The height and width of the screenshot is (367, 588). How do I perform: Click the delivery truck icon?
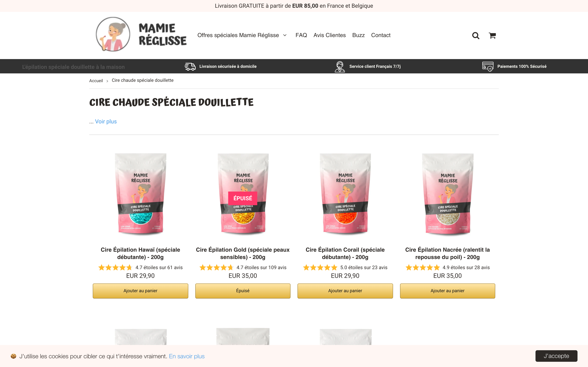190,66
